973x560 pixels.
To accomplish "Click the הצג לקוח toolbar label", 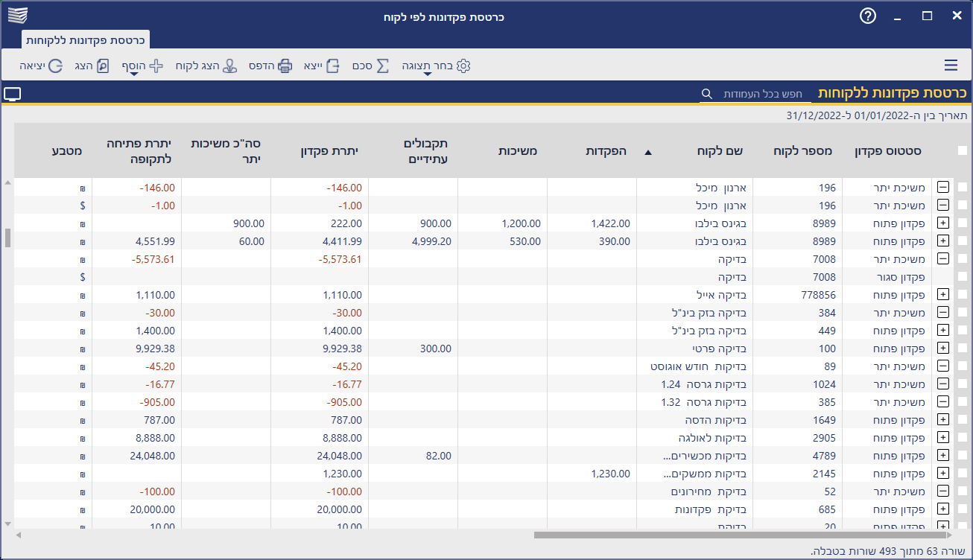I will point(197,66).
